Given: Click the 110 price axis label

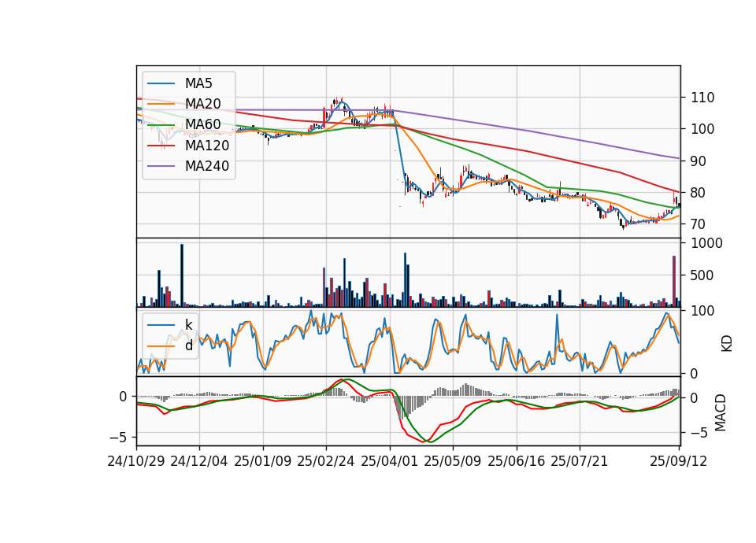Looking at the screenshot, I should pos(702,98).
